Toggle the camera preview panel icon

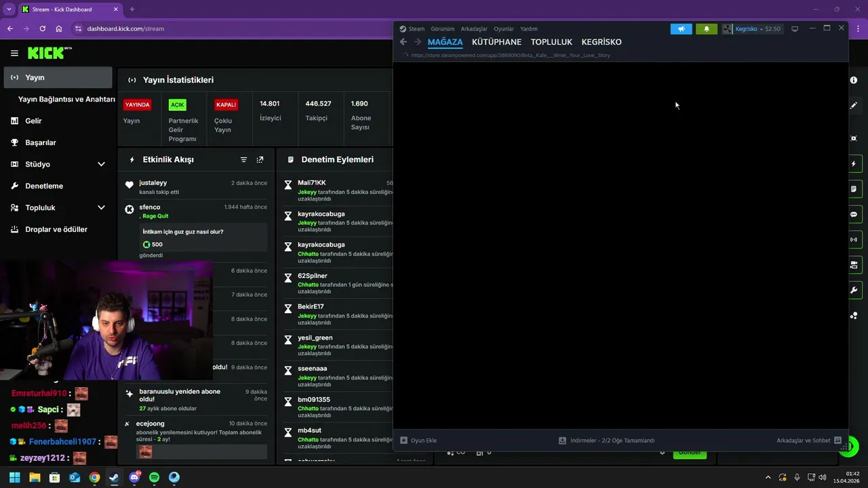coord(854,264)
